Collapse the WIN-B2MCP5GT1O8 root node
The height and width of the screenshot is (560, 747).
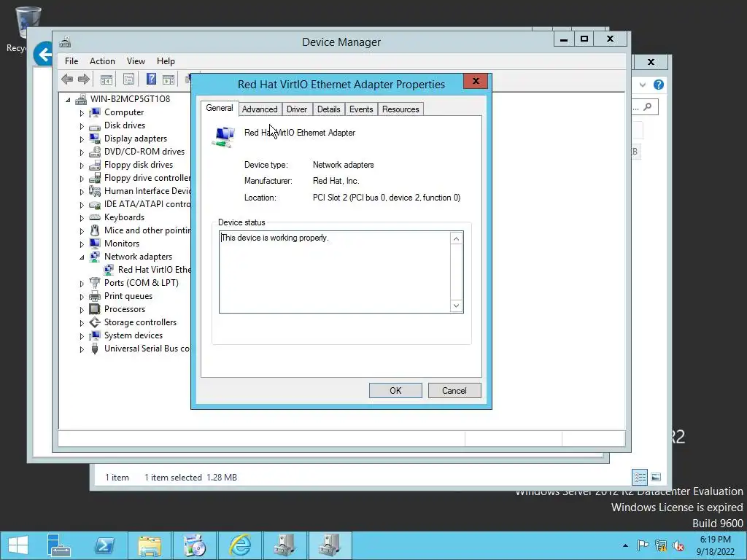tap(68, 99)
